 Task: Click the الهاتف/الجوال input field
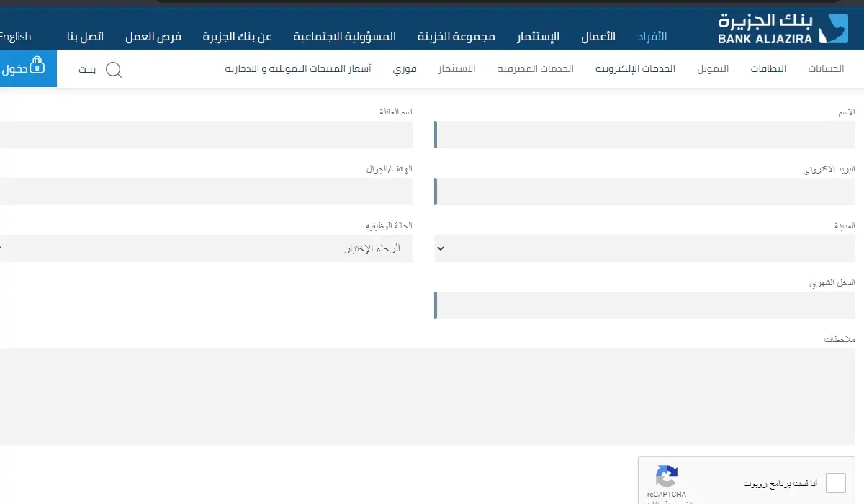205,192
